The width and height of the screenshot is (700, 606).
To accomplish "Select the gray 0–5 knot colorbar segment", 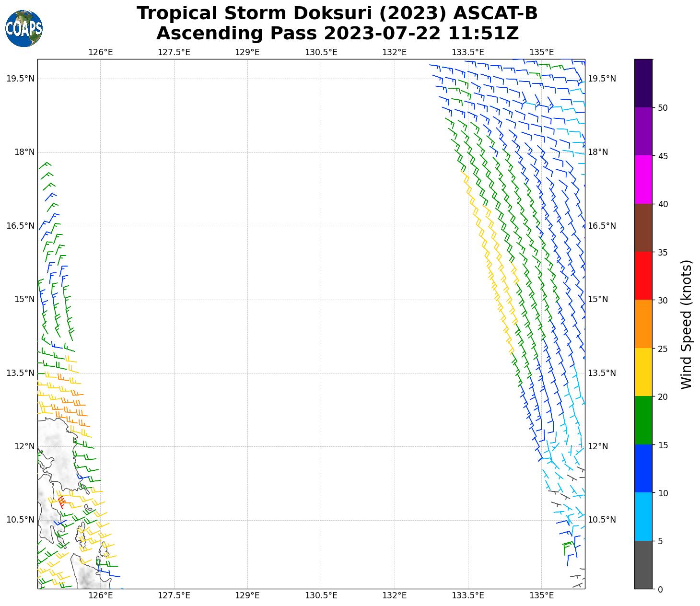I will 643,565.
